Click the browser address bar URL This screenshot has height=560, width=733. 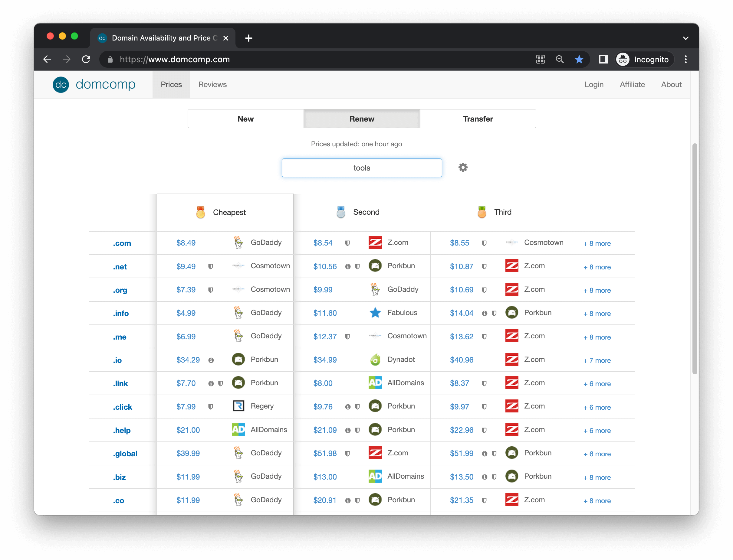point(175,59)
